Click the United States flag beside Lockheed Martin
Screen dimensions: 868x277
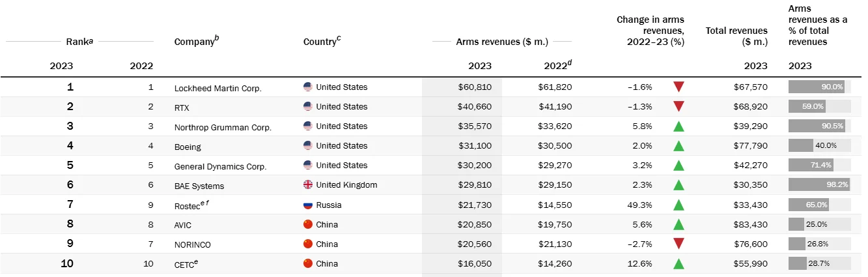tap(308, 87)
